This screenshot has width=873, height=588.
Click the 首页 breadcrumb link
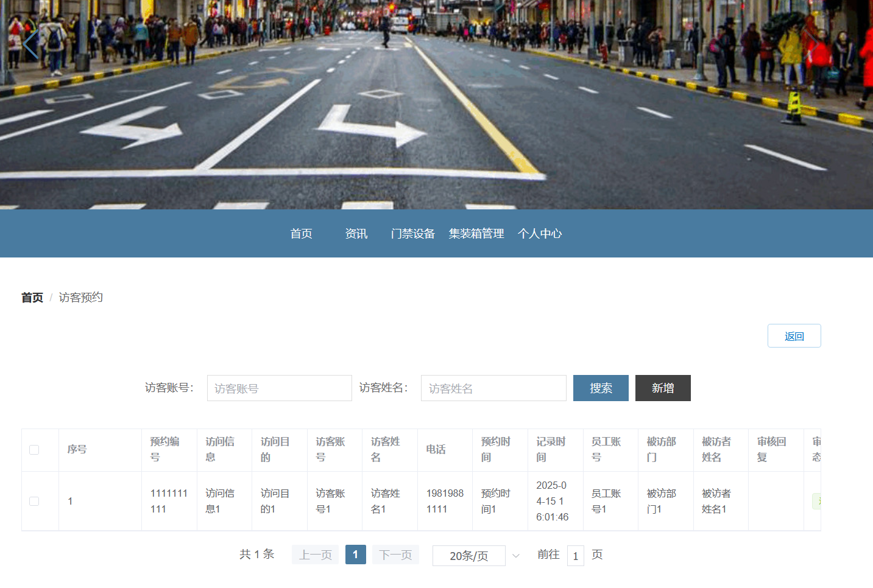tap(32, 298)
